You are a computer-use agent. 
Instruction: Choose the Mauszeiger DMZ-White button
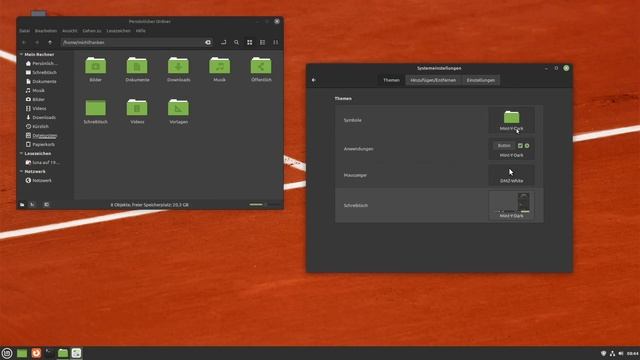coord(511,175)
